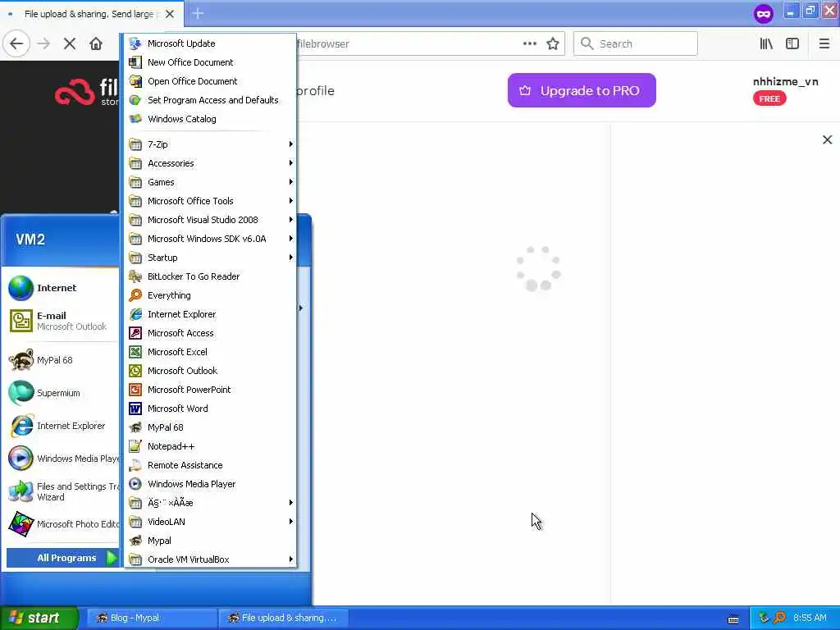Viewport: 840px width, 630px height.
Task: Click the on-screen keyboard taskbar icon
Action: tap(733, 620)
